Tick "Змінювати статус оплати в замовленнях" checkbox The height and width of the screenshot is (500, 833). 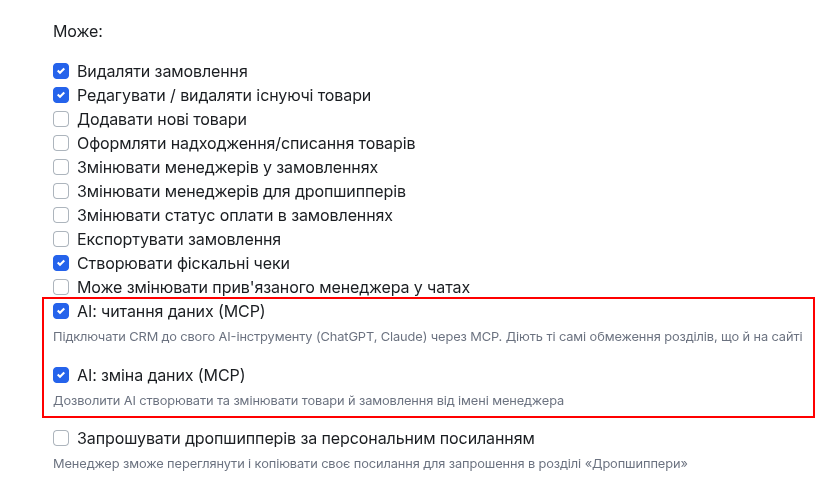pos(61,215)
